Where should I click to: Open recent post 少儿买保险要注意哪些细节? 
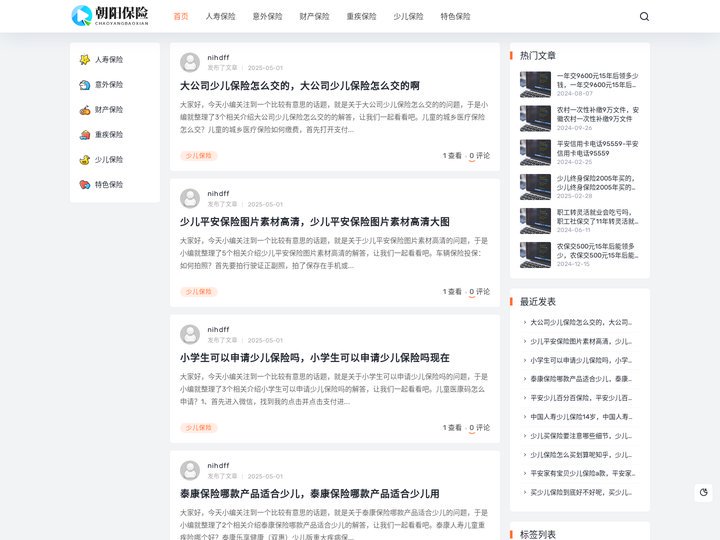[x=581, y=436]
